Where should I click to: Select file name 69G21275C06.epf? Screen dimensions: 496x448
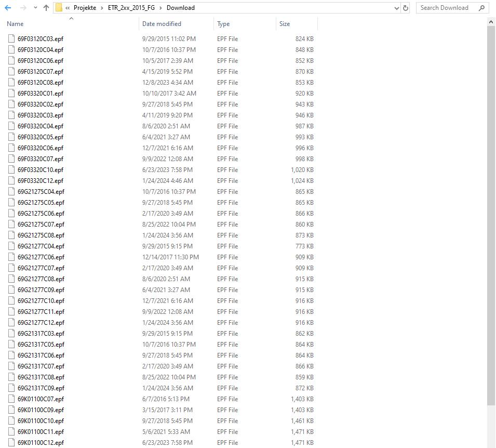[x=41, y=214]
